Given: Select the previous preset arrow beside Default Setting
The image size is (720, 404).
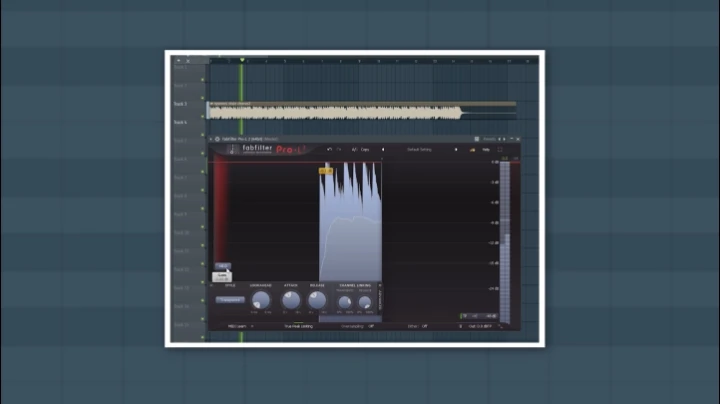Looking at the screenshot, I should tap(383, 150).
